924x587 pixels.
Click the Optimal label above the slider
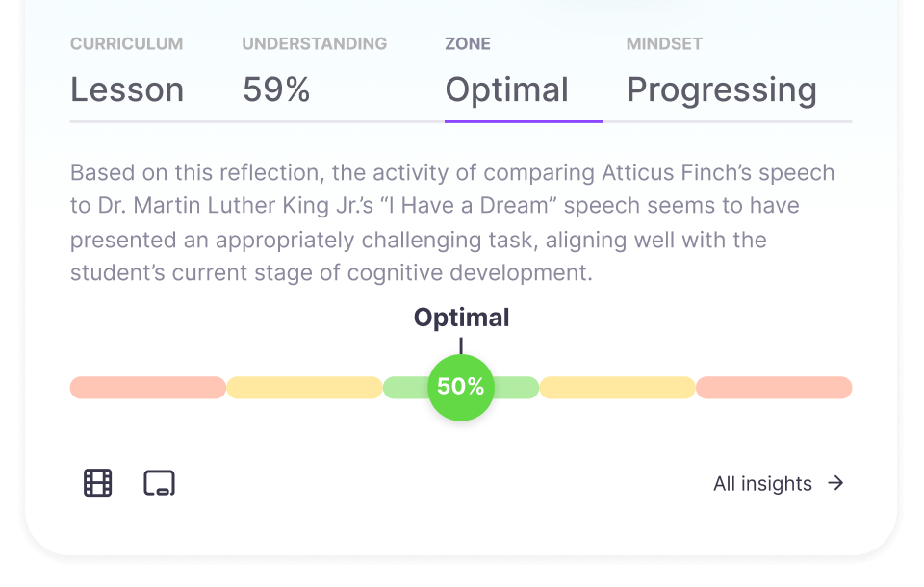coord(461,318)
